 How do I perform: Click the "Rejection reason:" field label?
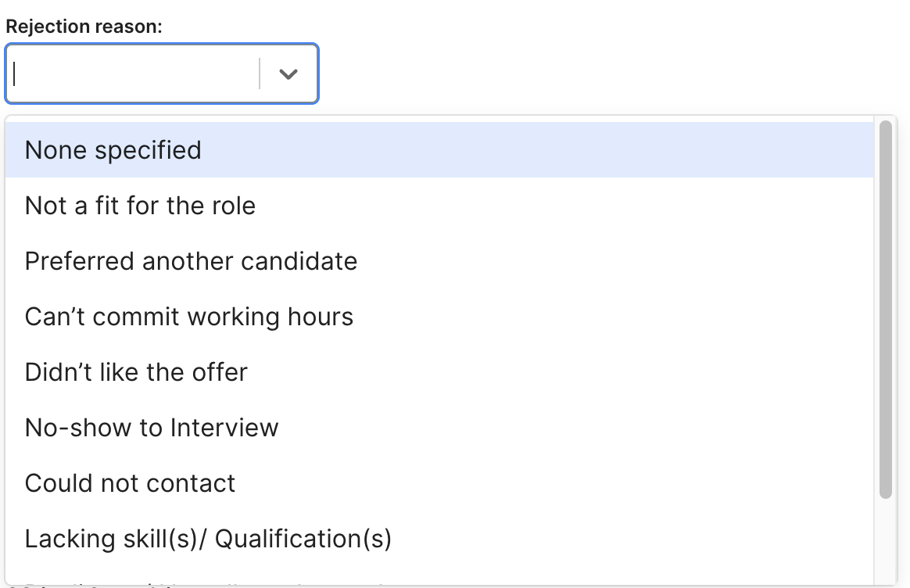point(84,27)
